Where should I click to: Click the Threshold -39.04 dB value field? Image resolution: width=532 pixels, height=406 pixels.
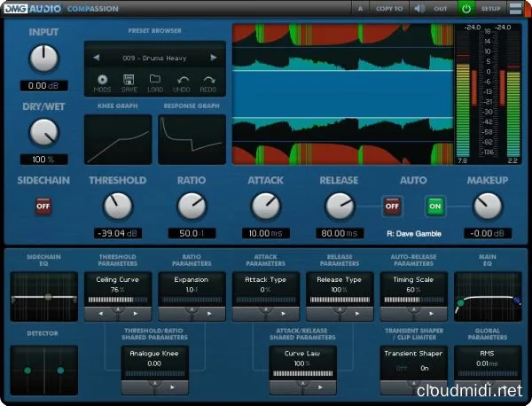[x=118, y=233]
